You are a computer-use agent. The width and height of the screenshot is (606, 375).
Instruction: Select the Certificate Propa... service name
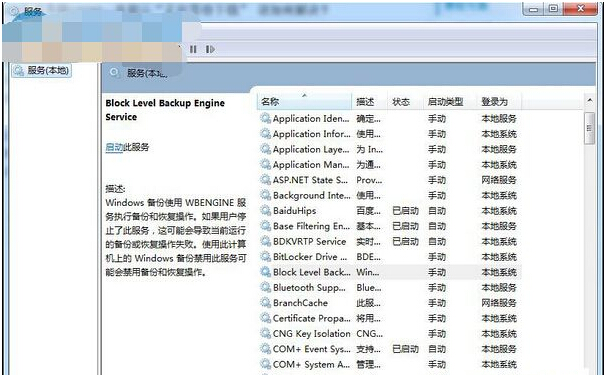click(312, 318)
